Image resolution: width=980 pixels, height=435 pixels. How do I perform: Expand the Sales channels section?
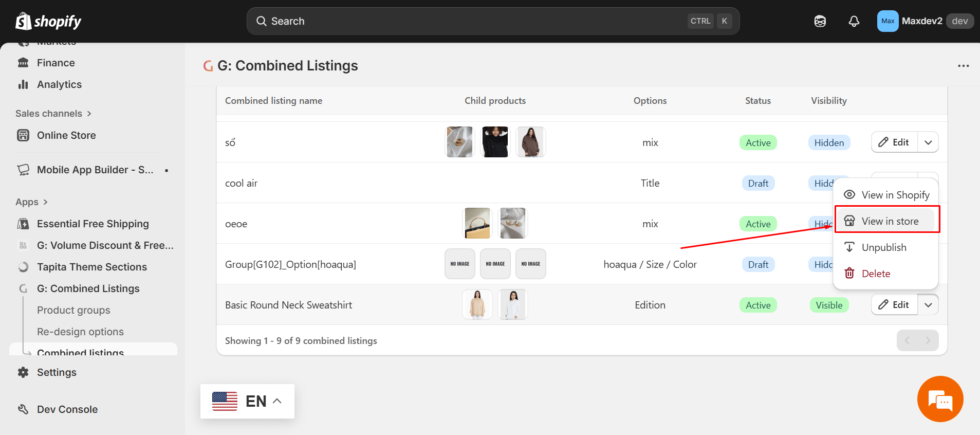pyautogui.click(x=53, y=114)
